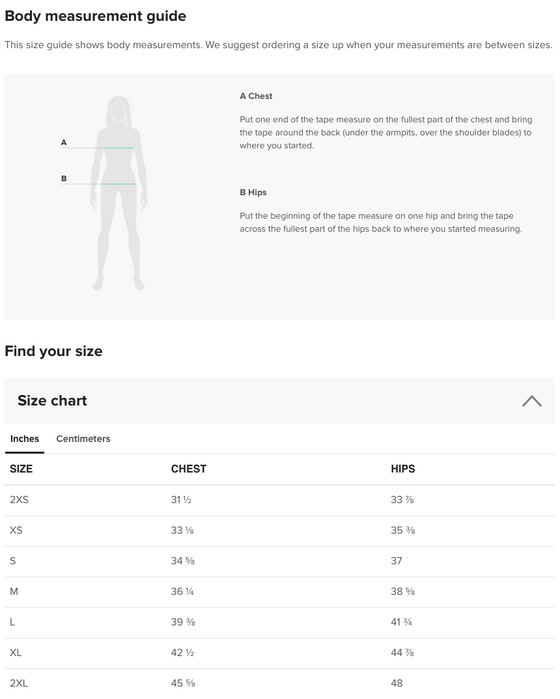The height and width of the screenshot is (699, 560).
Task: Click the L chest value 39 ⅜
Action: (x=183, y=622)
